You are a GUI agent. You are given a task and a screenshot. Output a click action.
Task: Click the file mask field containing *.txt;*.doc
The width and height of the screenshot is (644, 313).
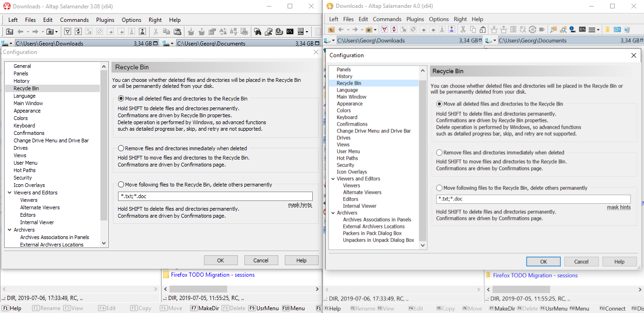coord(215,196)
